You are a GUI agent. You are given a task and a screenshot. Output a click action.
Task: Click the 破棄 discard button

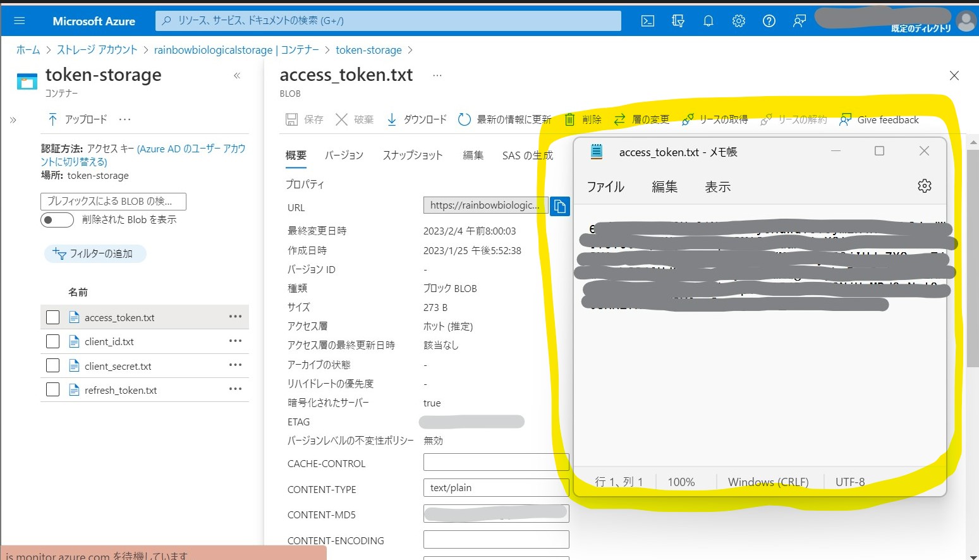(x=355, y=119)
